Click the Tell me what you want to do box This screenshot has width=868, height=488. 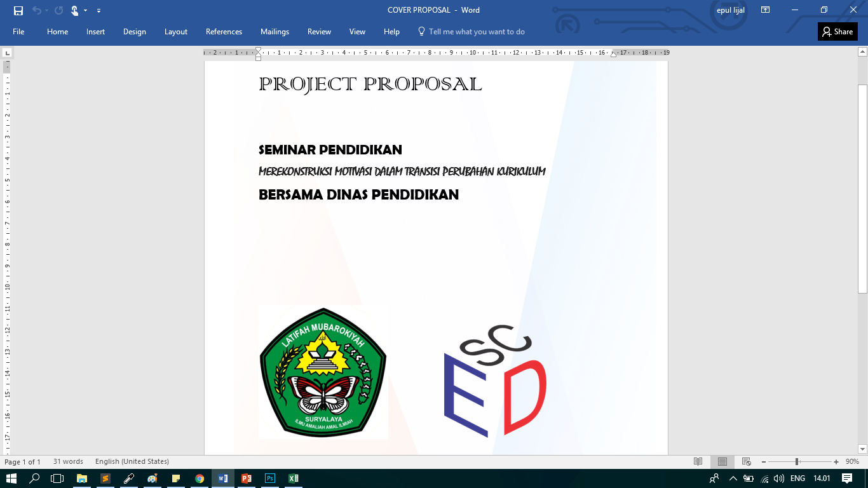tap(471, 32)
